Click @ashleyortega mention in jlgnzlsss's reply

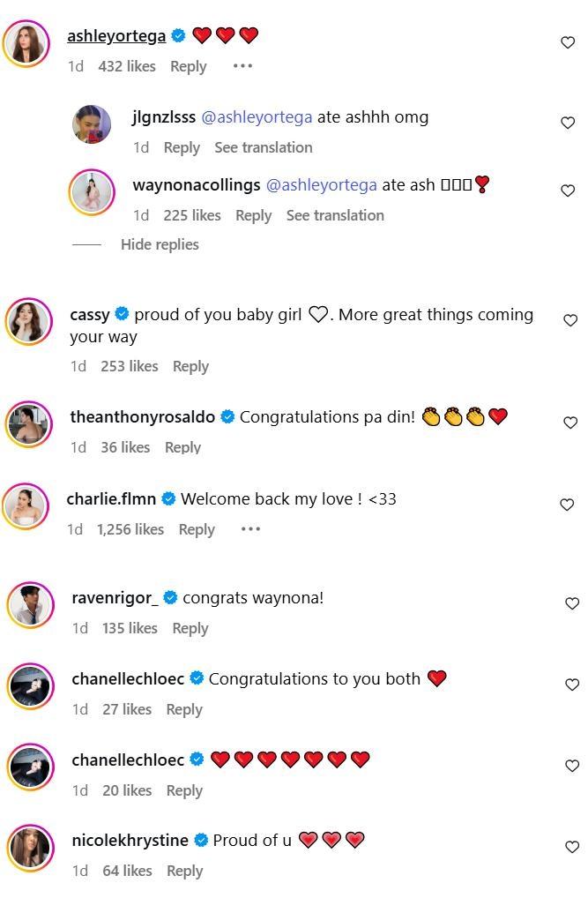[257, 117]
